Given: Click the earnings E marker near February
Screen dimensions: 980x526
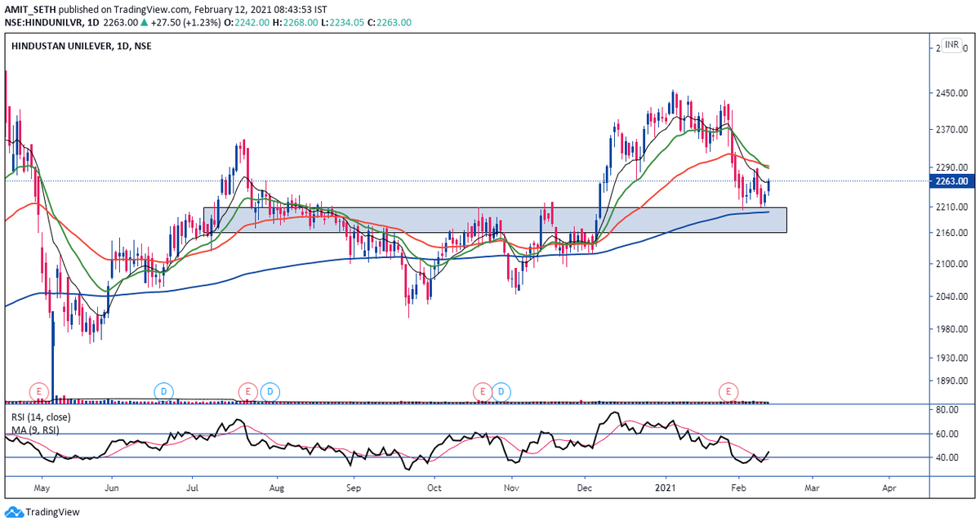Looking at the screenshot, I should 728,392.
